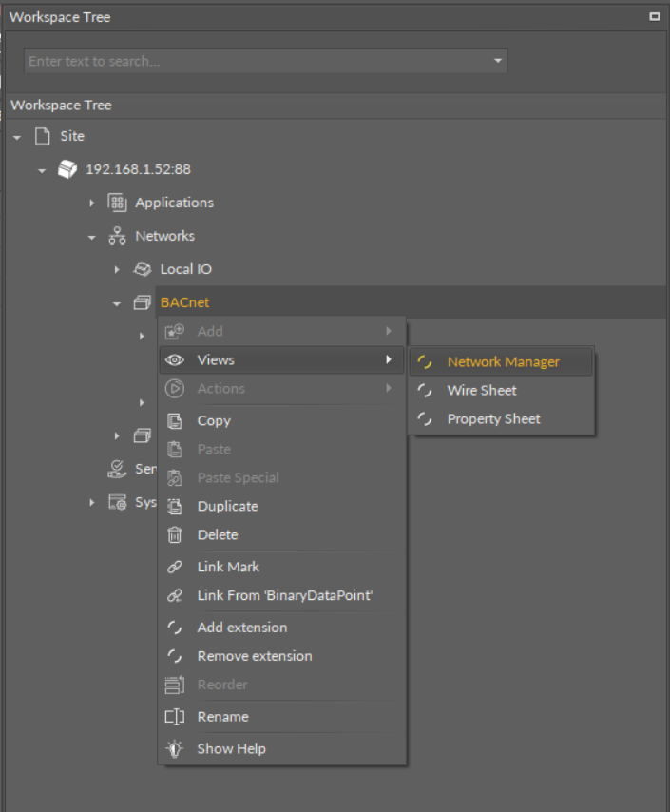Click the Show Help lightbulb icon

point(174,748)
